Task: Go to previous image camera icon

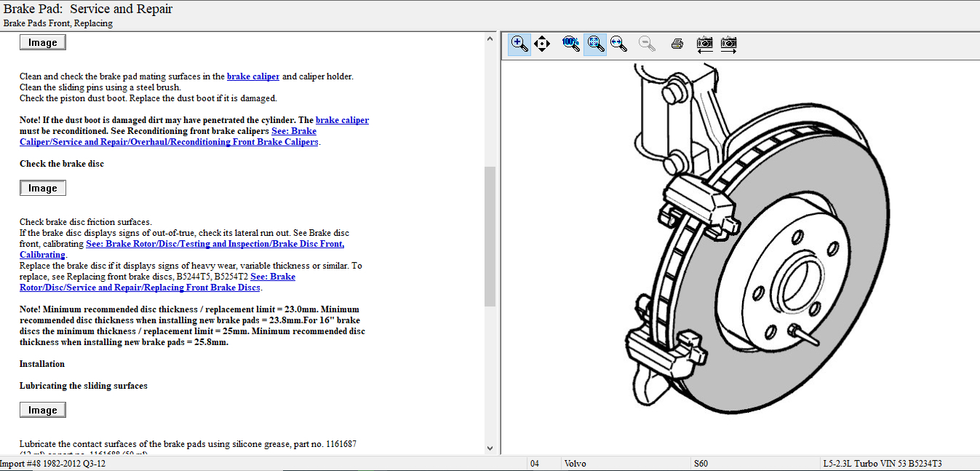Action: 704,44
